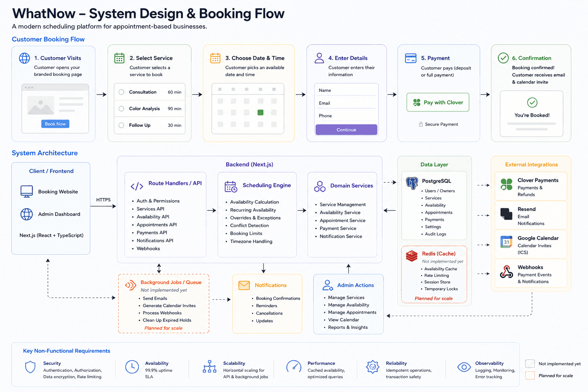Click the Not implemented yet legend swatch
Viewport: 588px width, 392px height.
click(x=530, y=364)
